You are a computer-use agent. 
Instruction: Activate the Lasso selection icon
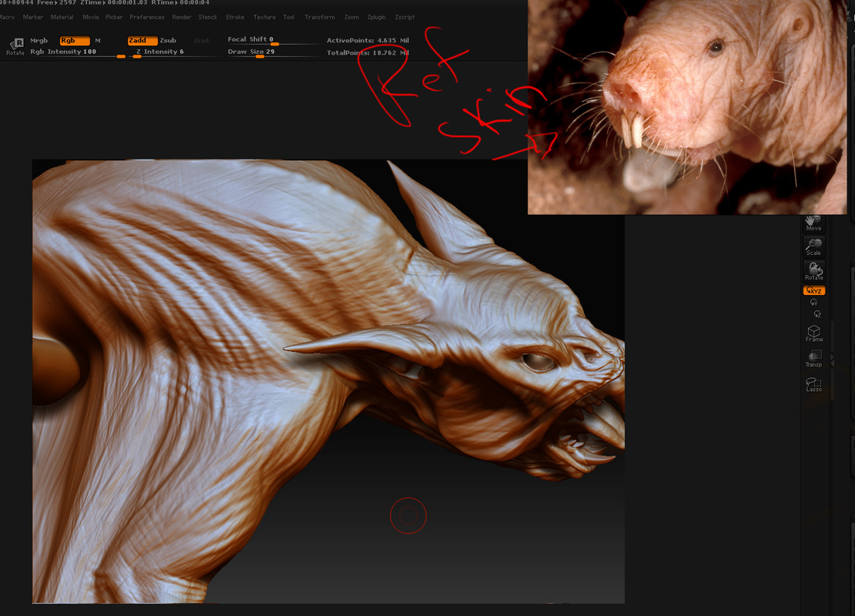(x=814, y=384)
